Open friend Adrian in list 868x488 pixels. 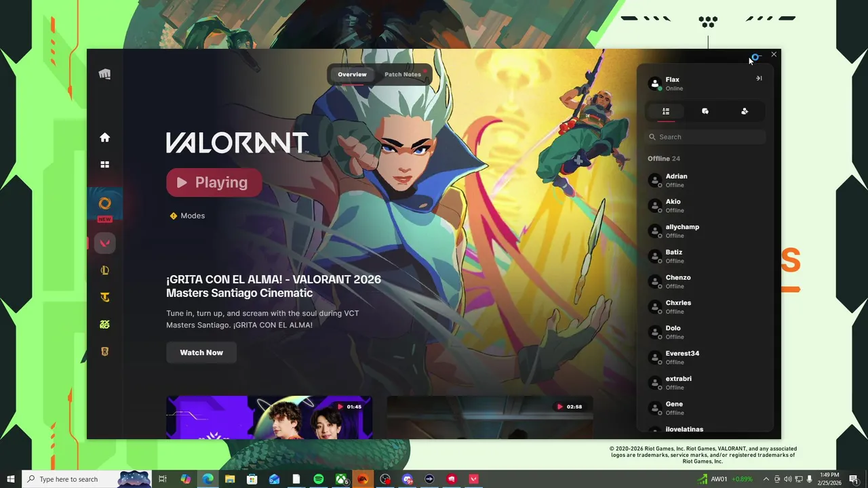[x=705, y=180]
